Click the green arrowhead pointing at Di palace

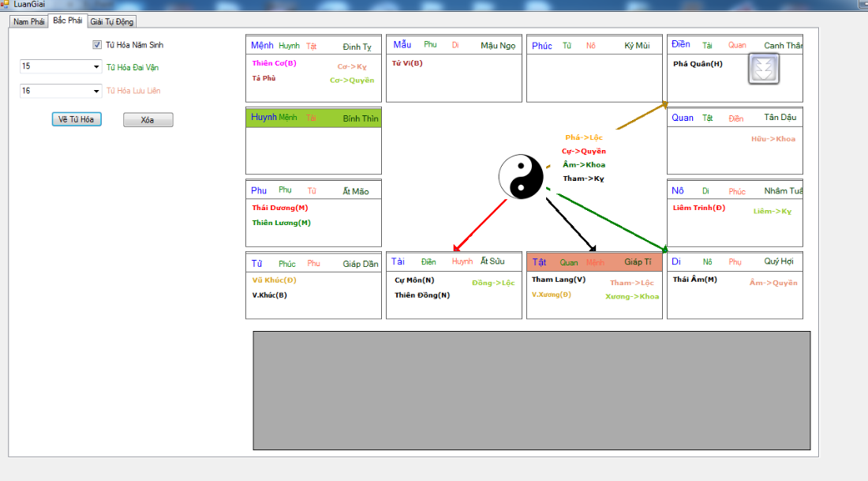pyautogui.click(x=664, y=250)
